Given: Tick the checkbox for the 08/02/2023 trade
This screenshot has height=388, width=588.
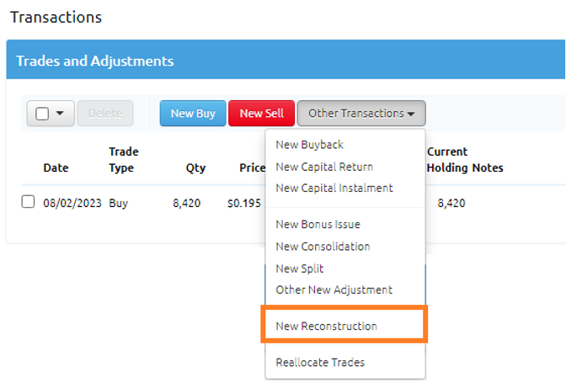Looking at the screenshot, I should click(x=28, y=202).
